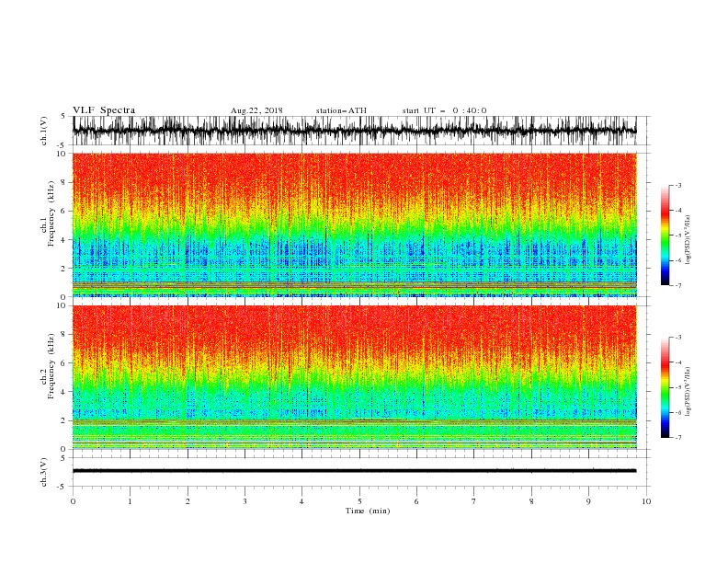Click the "4" kHz tick of ch.2 spectrogram
This screenshot has height=563, width=728.
click(64, 392)
